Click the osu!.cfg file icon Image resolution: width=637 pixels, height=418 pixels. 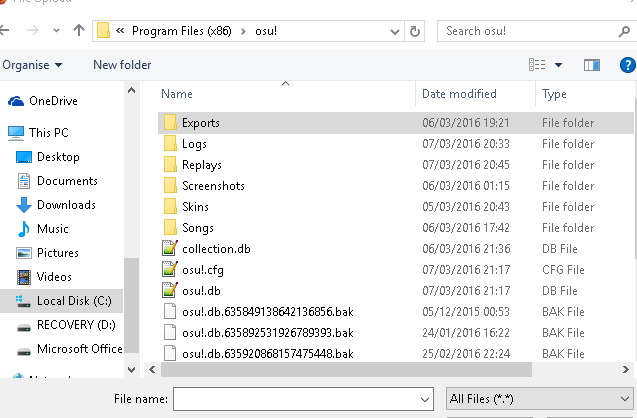pos(170,269)
